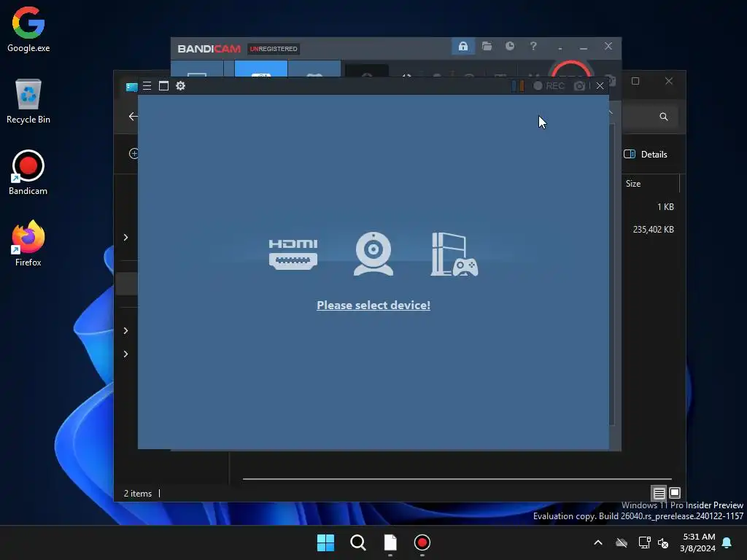Open Google.exe desktop icon

coord(28,29)
